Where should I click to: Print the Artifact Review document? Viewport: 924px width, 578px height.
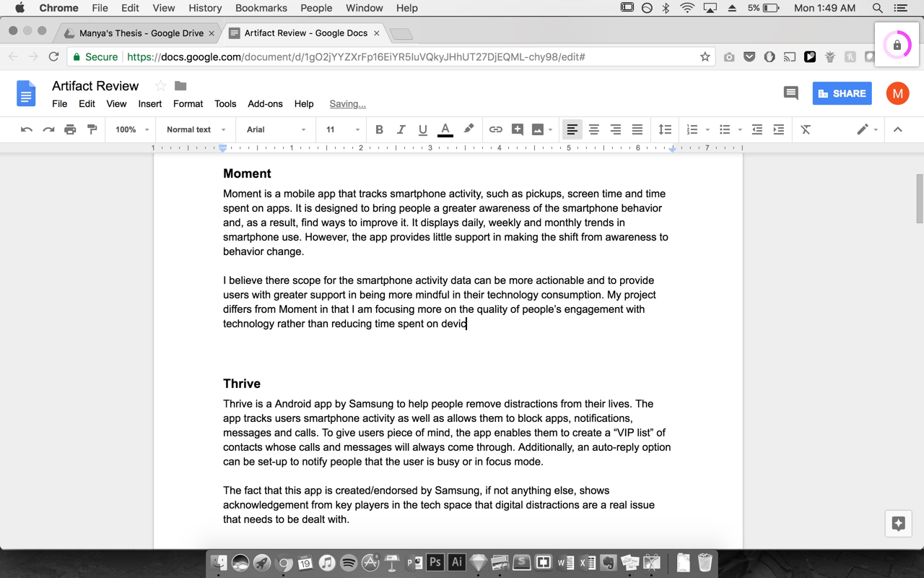pos(70,129)
